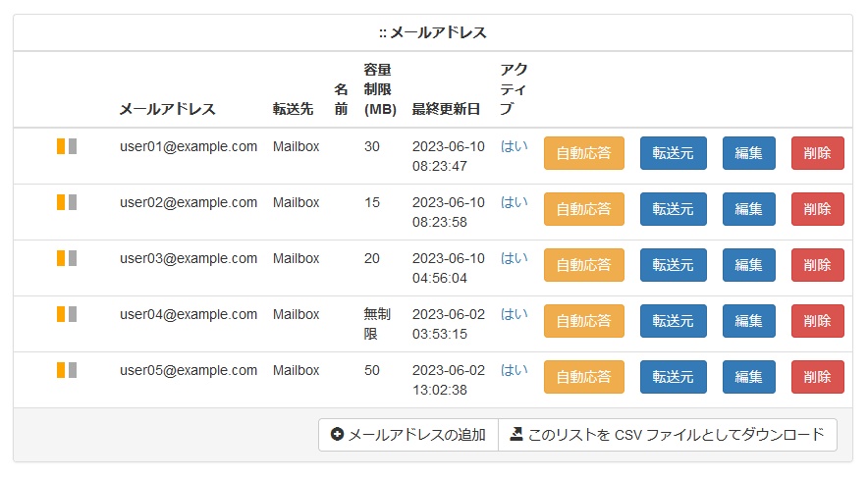Viewport: 868px width, 481px height.
Task: Click the download icon for the CSV export
Action: click(x=515, y=434)
